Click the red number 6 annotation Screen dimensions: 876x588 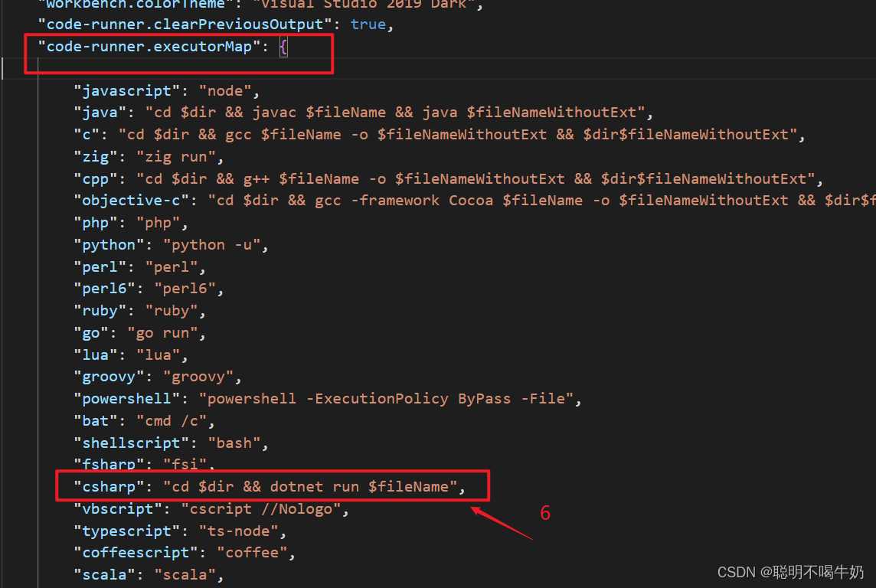pyautogui.click(x=544, y=513)
